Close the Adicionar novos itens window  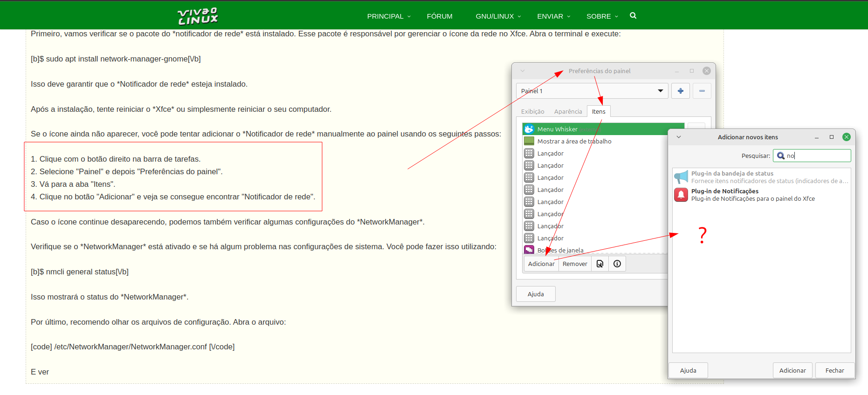[847, 137]
